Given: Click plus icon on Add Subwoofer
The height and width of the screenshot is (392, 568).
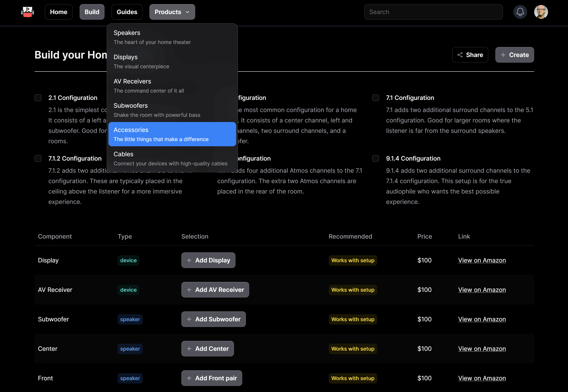Looking at the screenshot, I should (189, 319).
